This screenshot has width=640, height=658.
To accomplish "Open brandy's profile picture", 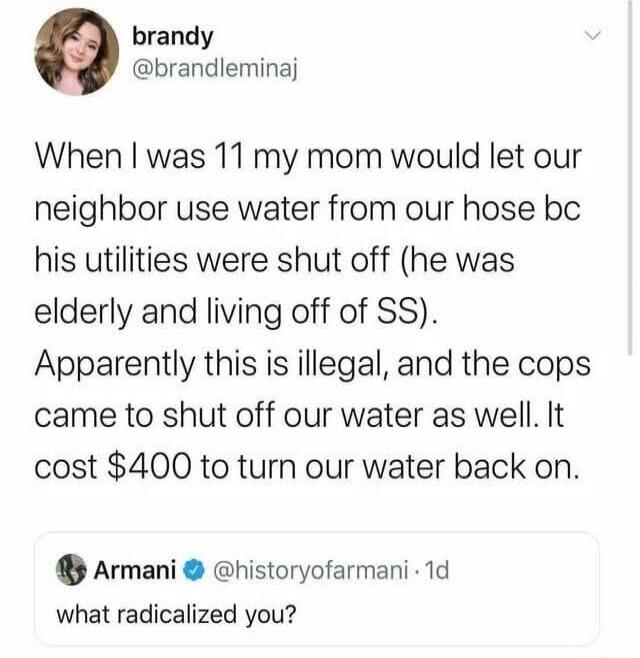I will pyautogui.click(x=76, y=52).
